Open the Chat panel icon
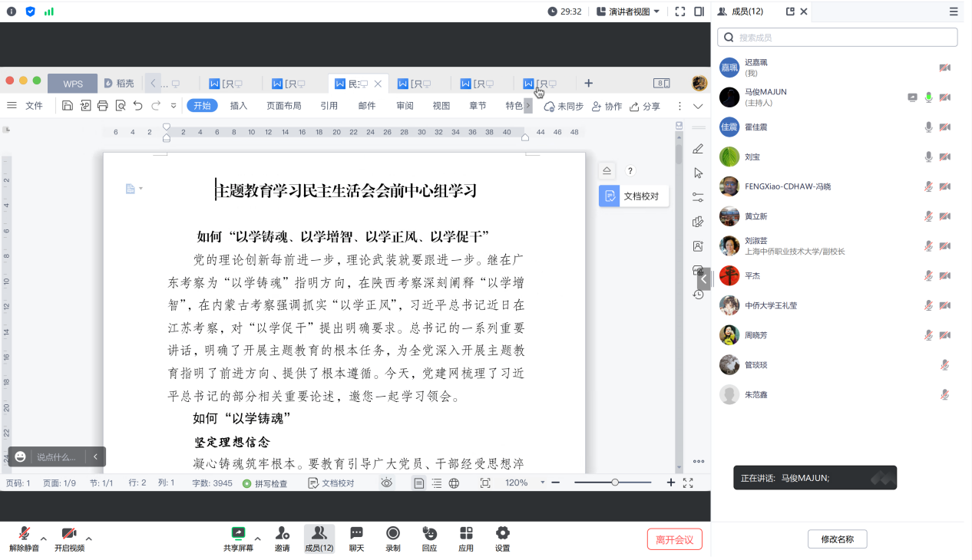The image size is (972, 560). click(356, 533)
